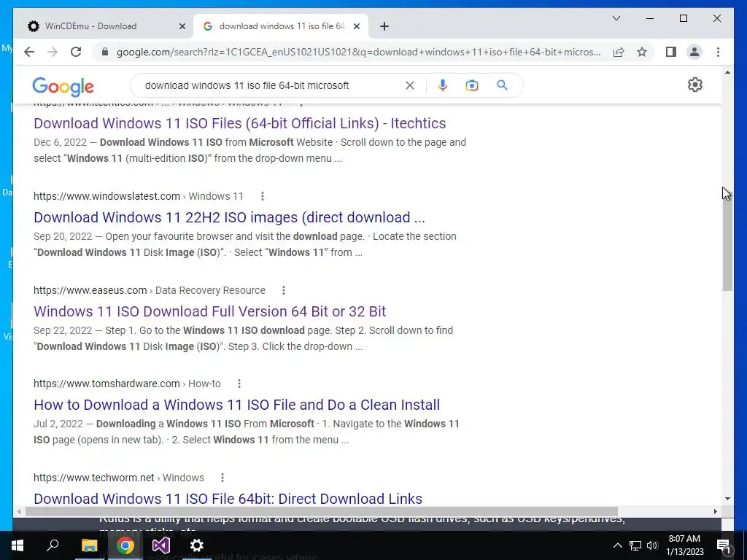Click the padlock site info icon
This screenshot has height=560, width=747.
click(105, 52)
